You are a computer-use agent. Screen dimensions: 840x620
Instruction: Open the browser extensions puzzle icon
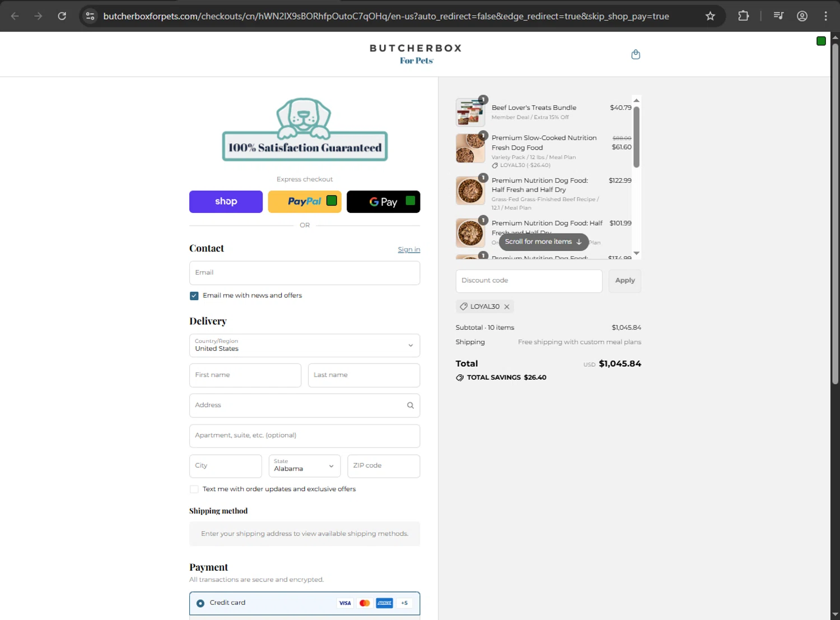coord(744,16)
